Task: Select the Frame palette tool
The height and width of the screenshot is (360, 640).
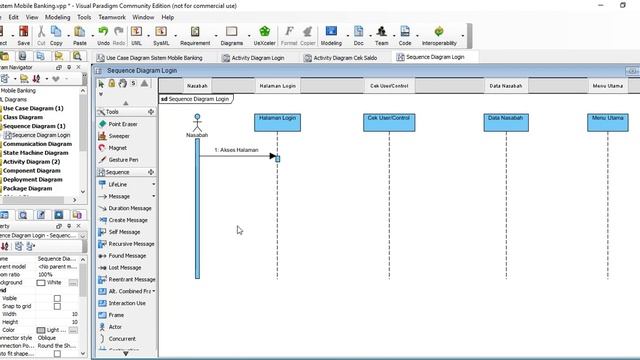Action: [x=116, y=315]
